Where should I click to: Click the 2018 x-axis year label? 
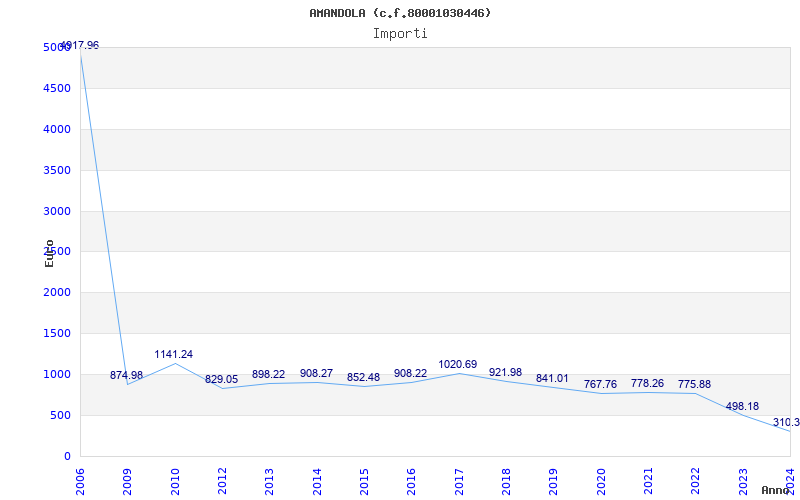(506, 482)
